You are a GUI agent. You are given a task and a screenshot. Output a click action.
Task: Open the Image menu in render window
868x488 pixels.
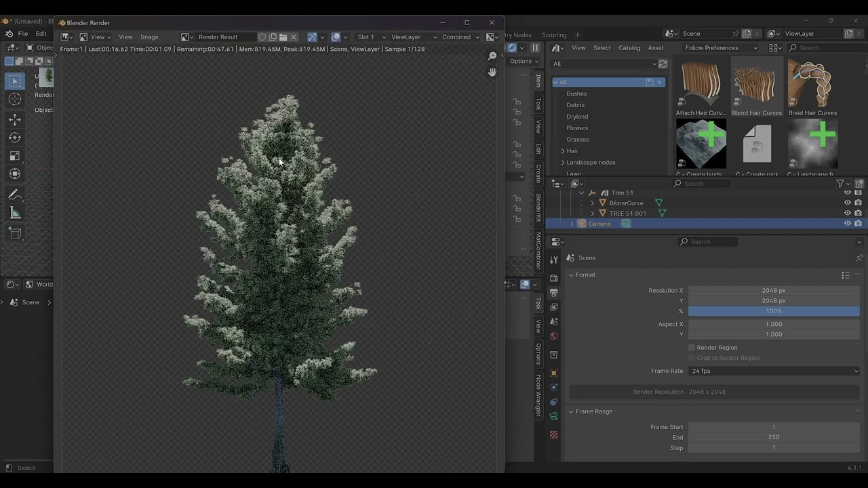point(149,37)
